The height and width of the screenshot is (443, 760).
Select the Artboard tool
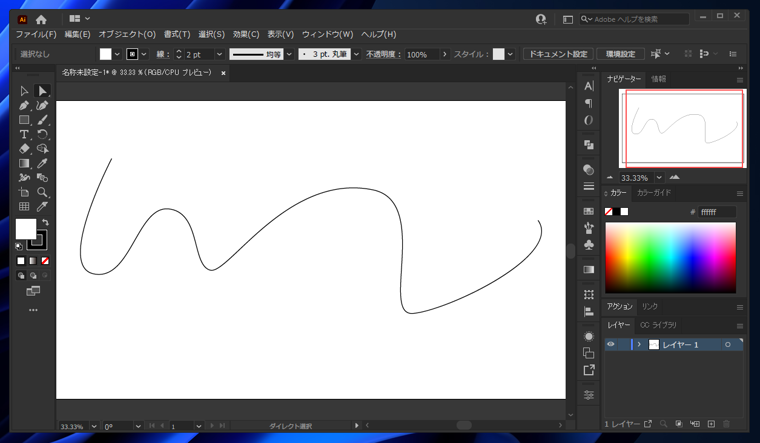coord(24,192)
